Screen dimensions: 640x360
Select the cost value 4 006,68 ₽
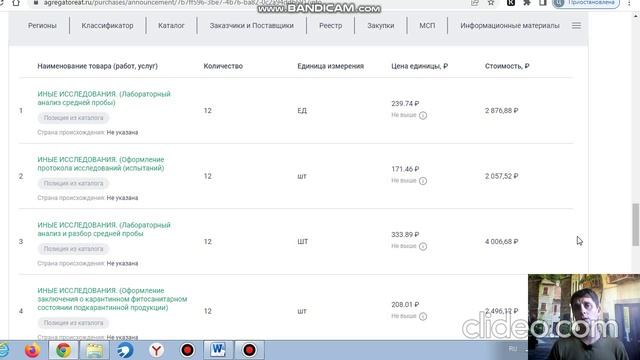point(502,242)
